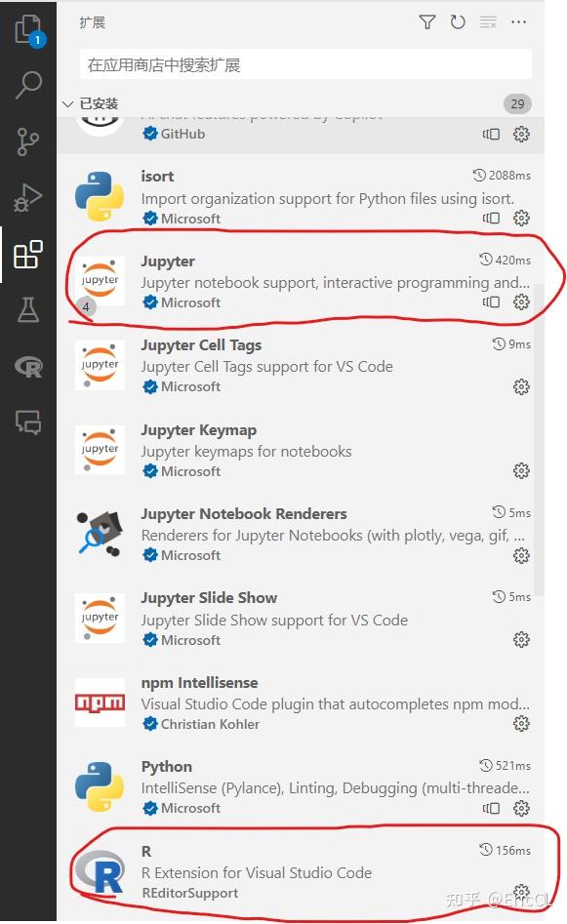Clear the extension search results
567x924 pixels.
tap(487, 21)
